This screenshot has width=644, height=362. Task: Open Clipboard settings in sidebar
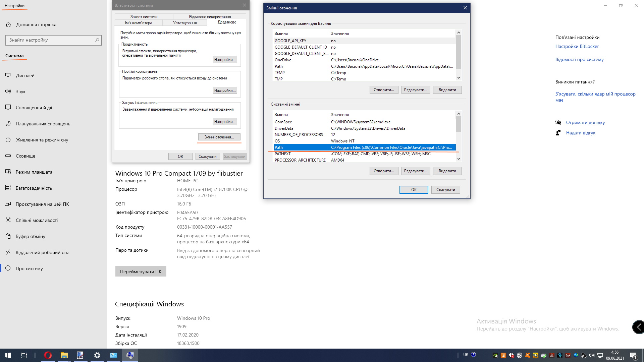click(30, 236)
